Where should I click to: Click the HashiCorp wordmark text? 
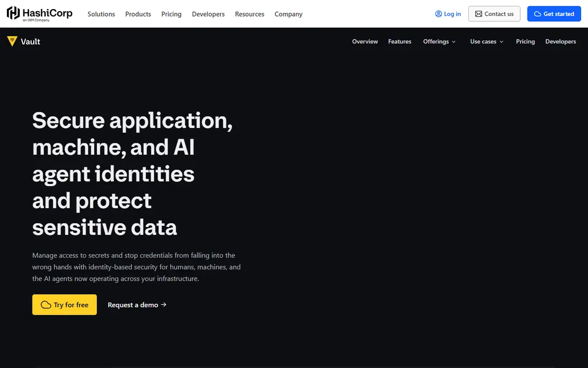[47, 12]
